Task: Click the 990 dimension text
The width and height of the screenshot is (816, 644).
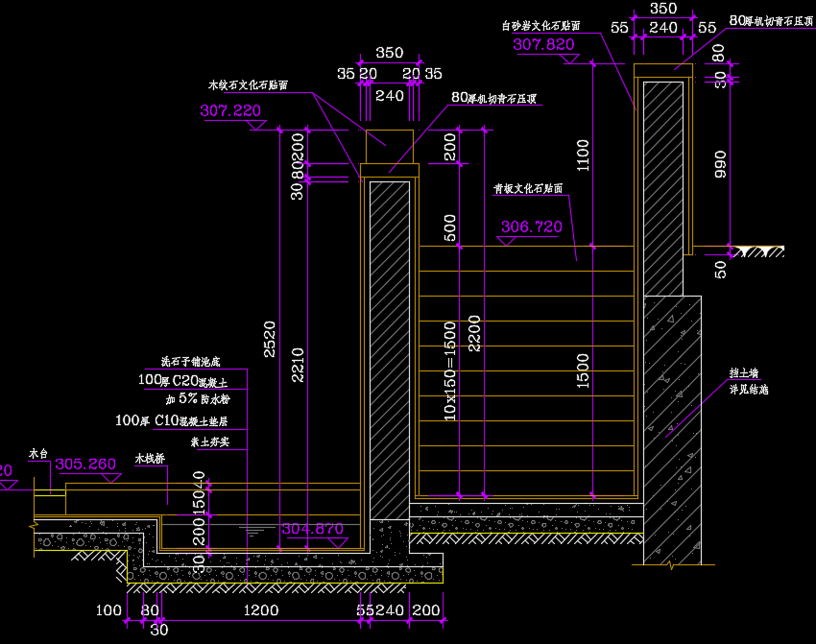Action: 720,164
